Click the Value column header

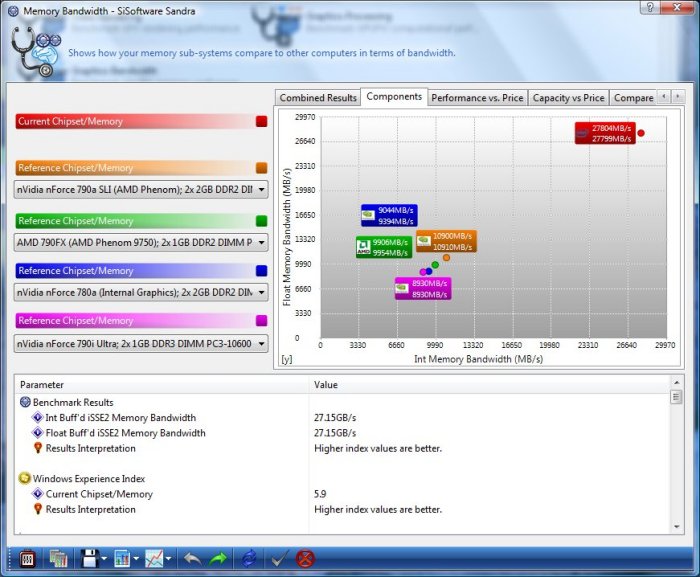coord(489,385)
